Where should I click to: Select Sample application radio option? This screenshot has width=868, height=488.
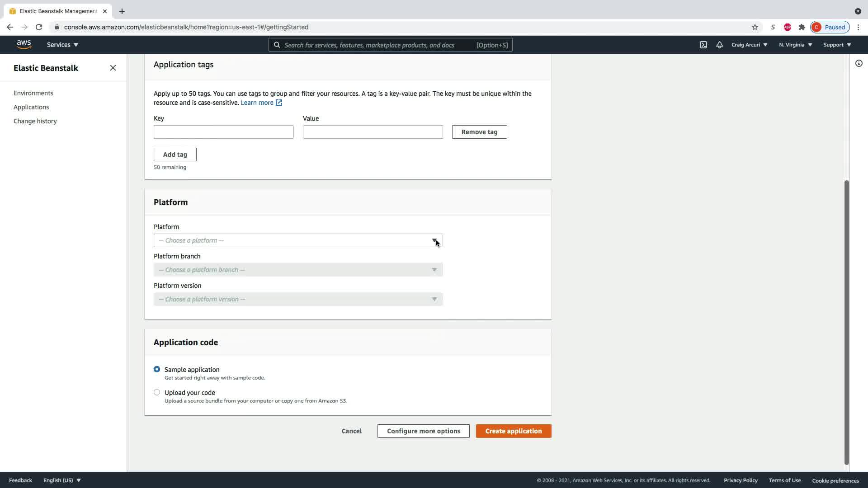(x=157, y=369)
